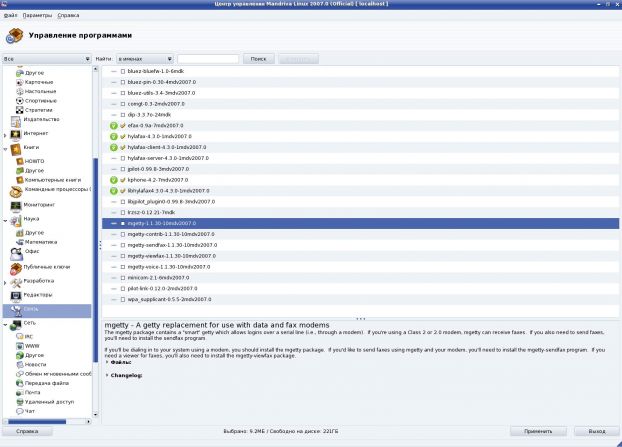Select the lrzsz-0.12.21-7mdk package row
This screenshot has height=447, width=622.
coord(360,213)
